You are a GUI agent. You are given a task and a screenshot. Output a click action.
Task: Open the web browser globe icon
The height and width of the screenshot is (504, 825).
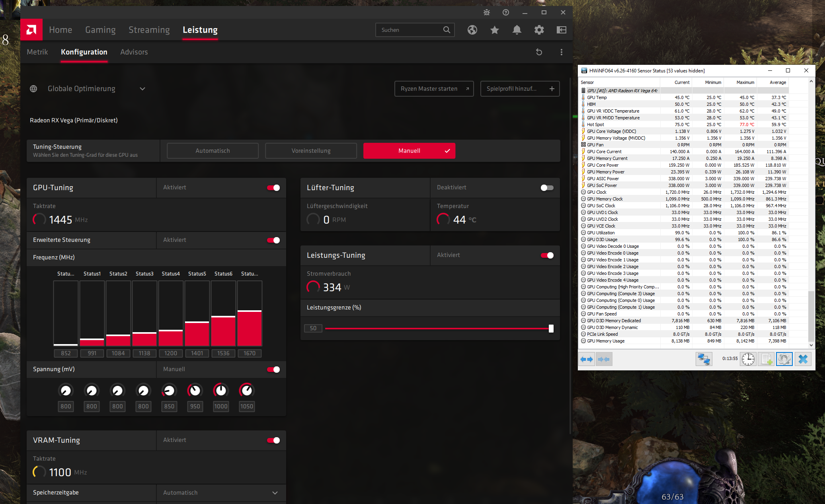click(x=472, y=30)
